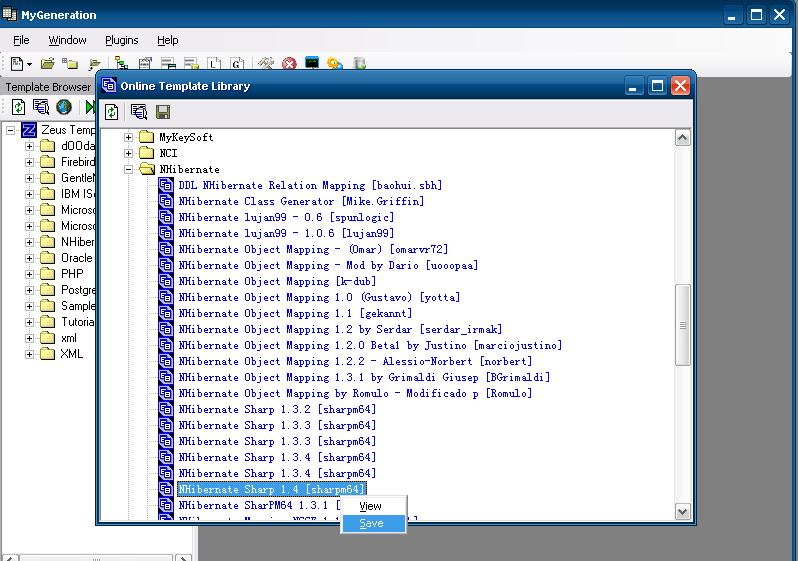
Task: Click the open generated output folder icon
Action: click(95, 64)
